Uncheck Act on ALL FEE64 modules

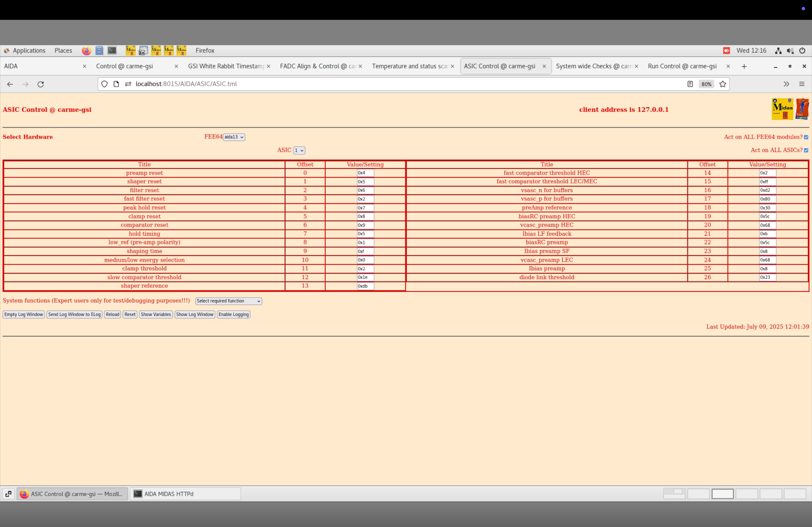click(x=806, y=137)
